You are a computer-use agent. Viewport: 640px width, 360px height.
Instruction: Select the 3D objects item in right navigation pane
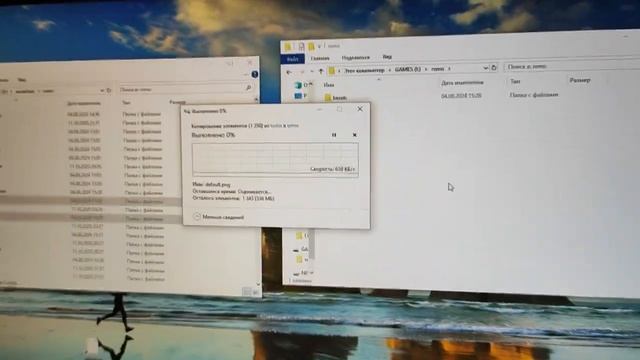click(302, 85)
